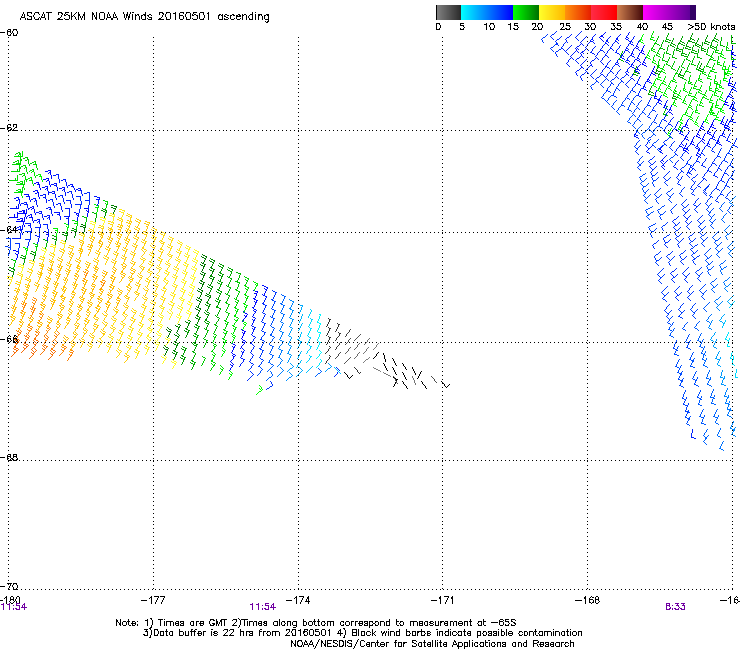Image resolution: width=740 pixels, height=650 pixels.
Task: Click the '-174' longitude axis label
Action: (298, 600)
